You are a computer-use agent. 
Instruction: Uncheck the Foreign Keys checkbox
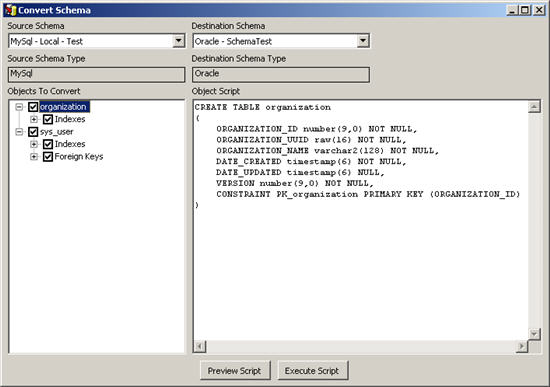(x=48, y=156)
